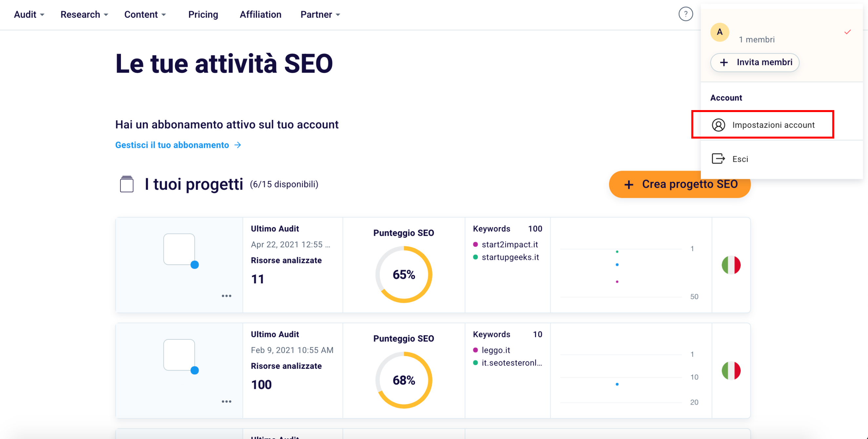Image resolution: width=868 pixels, height=439 pixels.
Task: Click Invita membri button
Action: pyautogui.click(x=755, y=62)
